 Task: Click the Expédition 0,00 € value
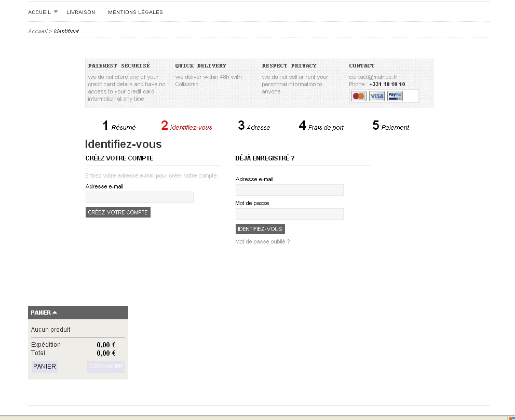(x=106, y=345)
